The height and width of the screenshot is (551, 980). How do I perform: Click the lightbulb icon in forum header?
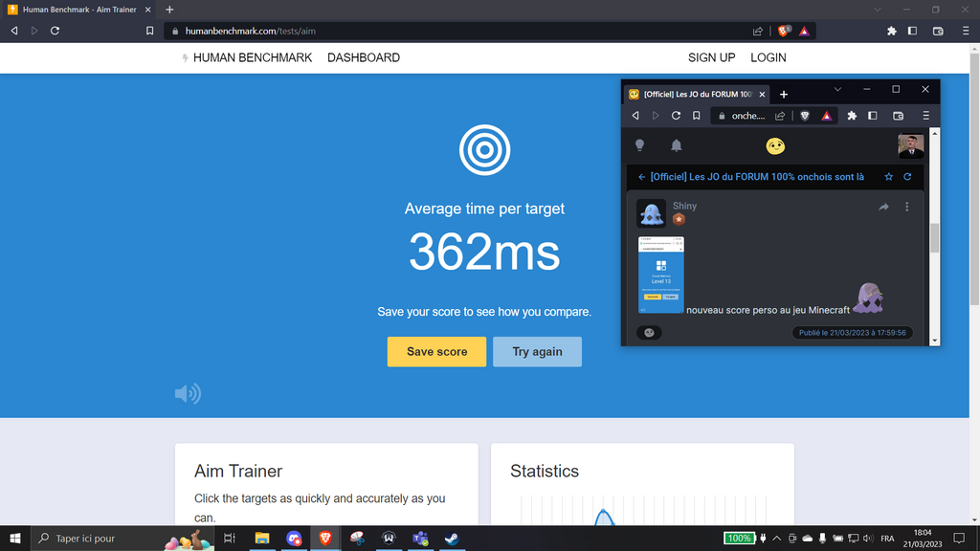[639, 145]
